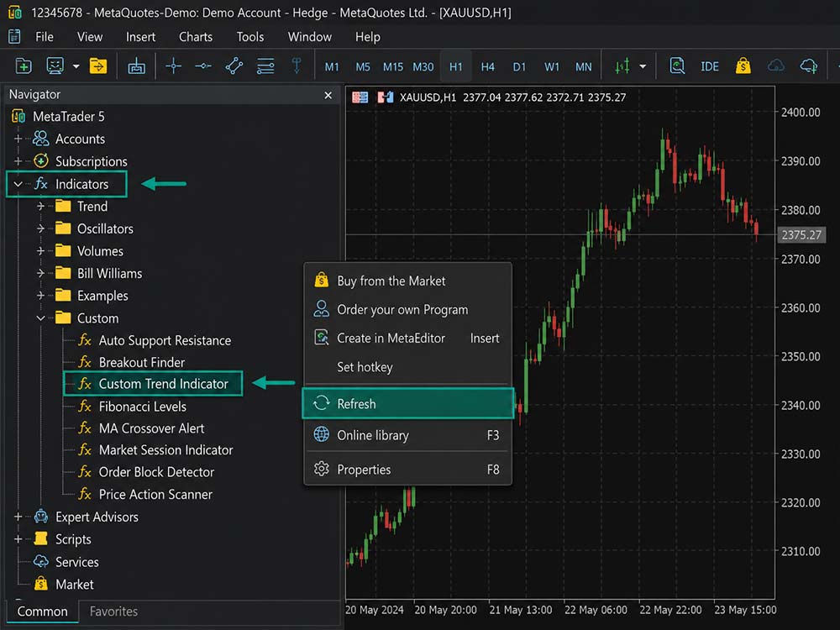Viewport: 840px width, 630px height.
Task: Open the Profiles monitor toolbar icon
Action: [55, 66]
